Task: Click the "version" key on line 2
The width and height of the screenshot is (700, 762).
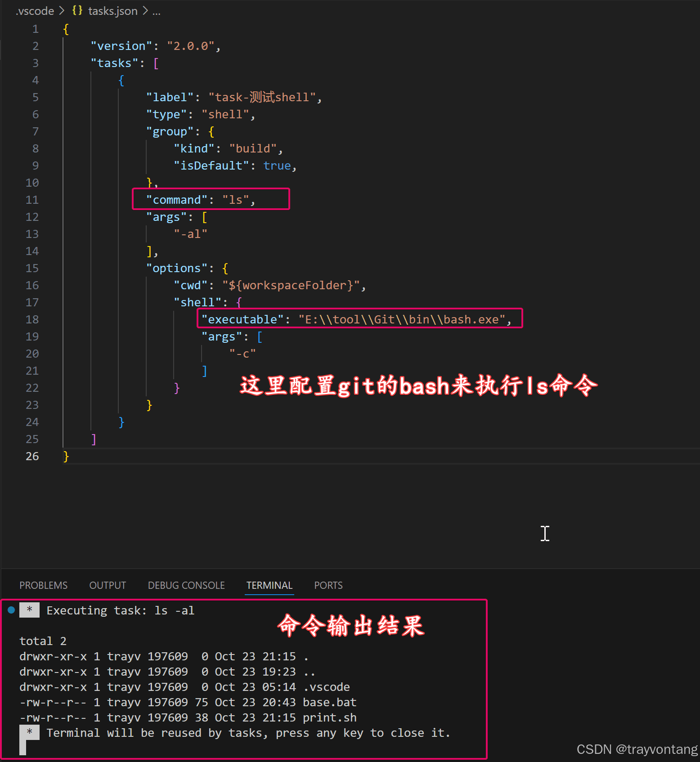Action: [121, 46]
